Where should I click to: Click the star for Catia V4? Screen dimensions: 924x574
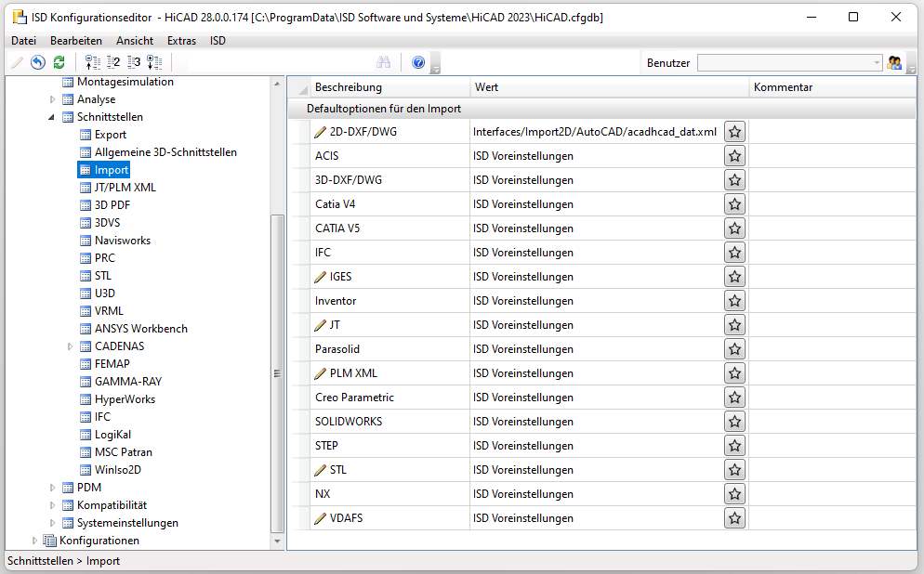(735, 204)
